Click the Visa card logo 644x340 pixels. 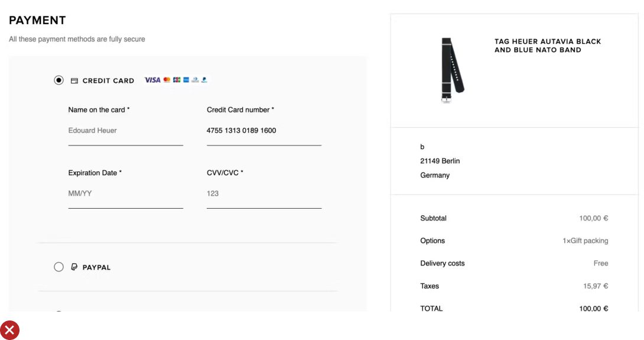coord(152,80)
